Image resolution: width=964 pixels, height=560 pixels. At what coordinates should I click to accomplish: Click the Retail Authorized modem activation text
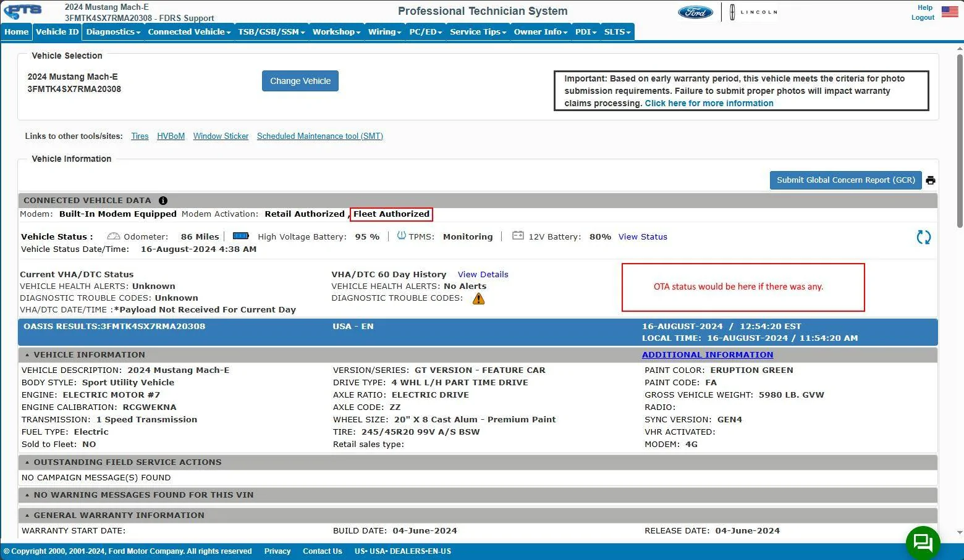point(305,214)
